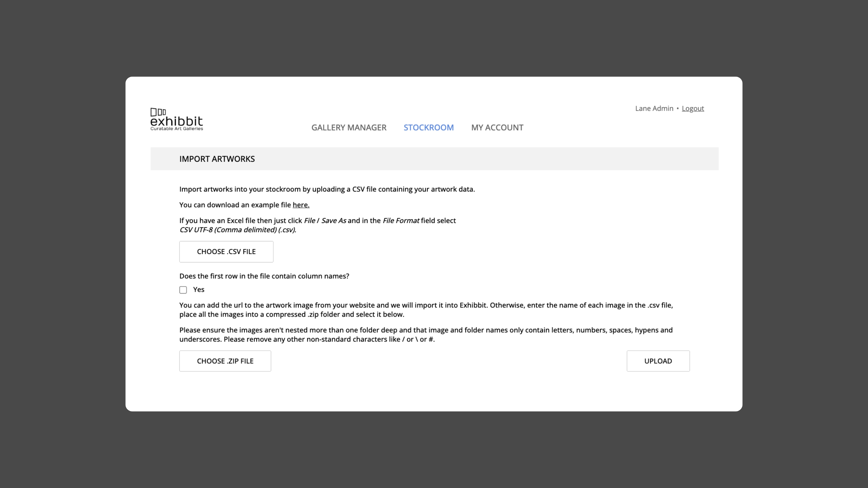The image size is (868, 488).
Task: Click the intro sentence about uploading a CSV
Action: (x=327, y=189)
